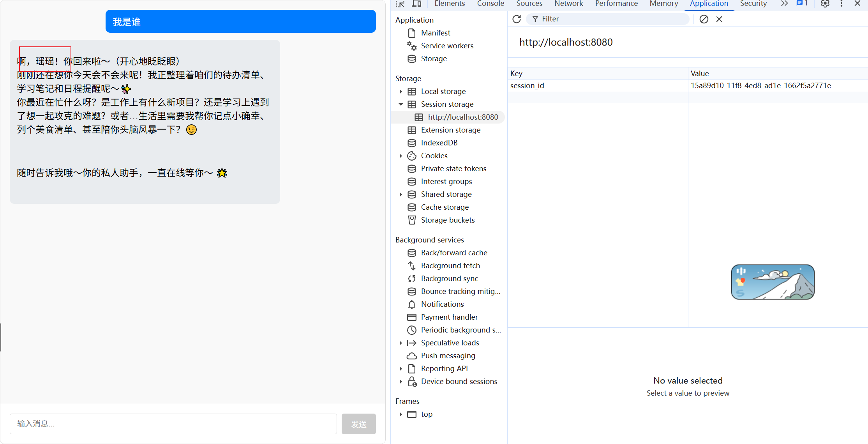Viewport: 868px width, 444px height.
Task: Toggle the device toolbar icon
Action: coord(416,4)
